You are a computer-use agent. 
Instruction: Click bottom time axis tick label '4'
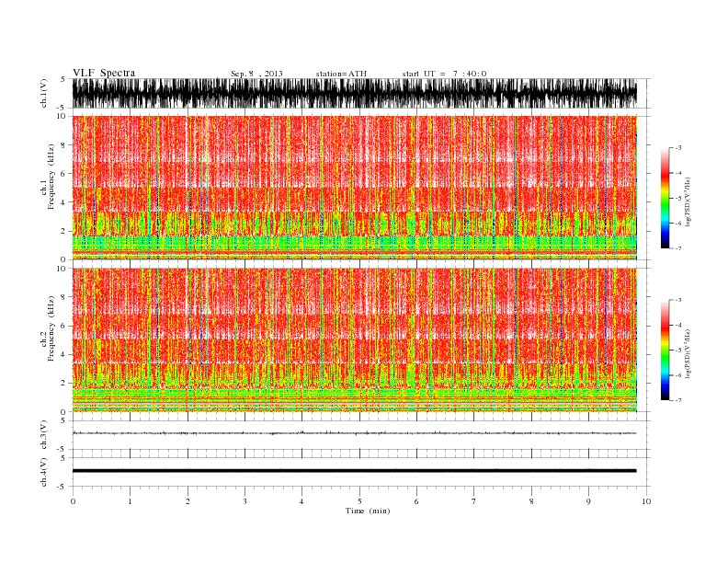coord(301,501)
